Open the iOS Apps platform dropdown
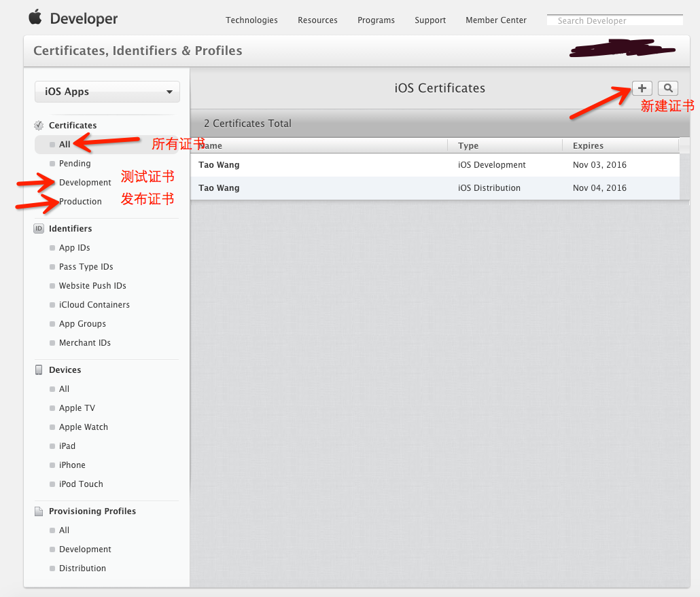This screenshot has height=597, width=700. (107, 92)
